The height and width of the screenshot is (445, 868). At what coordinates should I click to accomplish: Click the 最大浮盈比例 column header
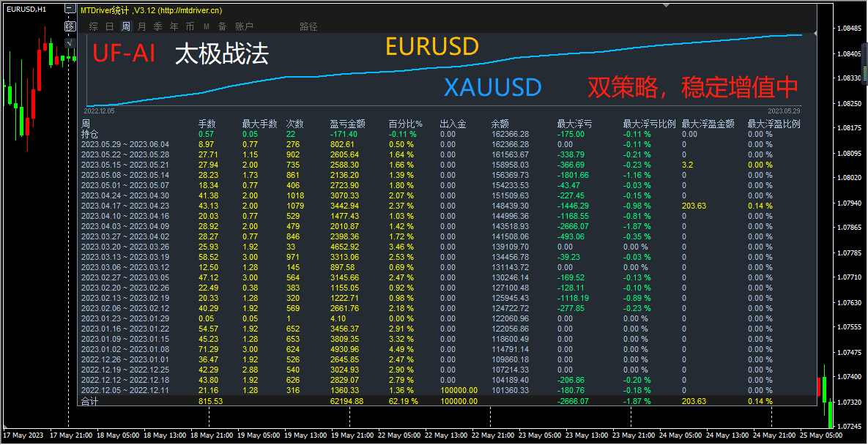(774, 124)
